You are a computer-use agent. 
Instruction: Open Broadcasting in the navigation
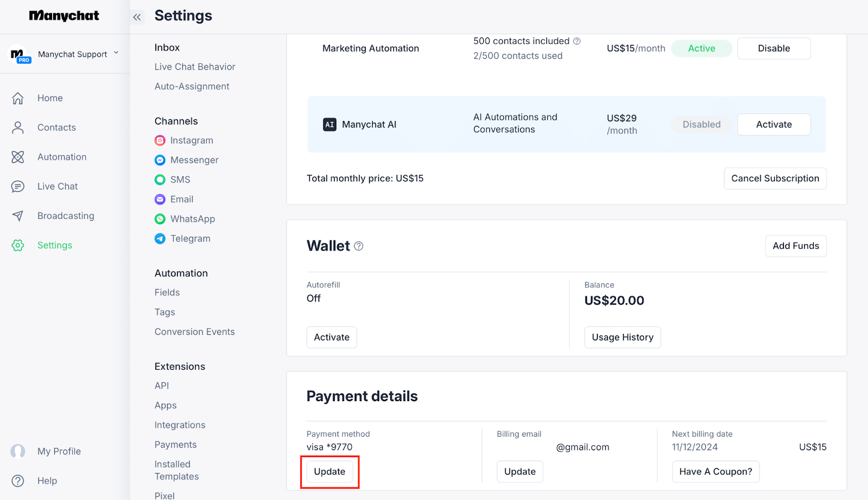66,216
